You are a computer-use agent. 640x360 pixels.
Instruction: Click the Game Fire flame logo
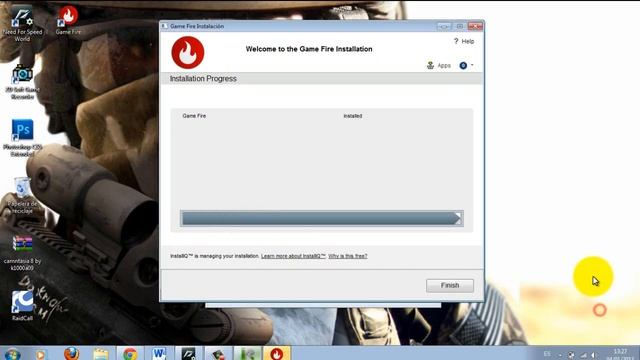[x=188, y=53]
